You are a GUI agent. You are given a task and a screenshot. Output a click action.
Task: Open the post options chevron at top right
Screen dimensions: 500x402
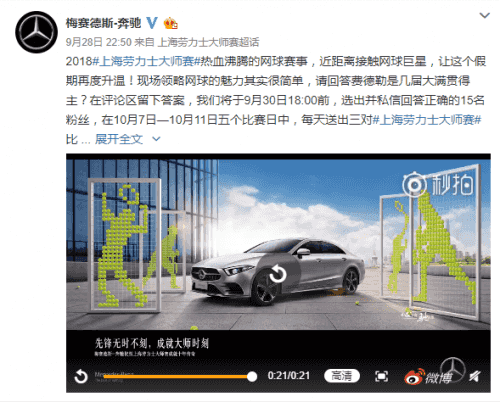click(x=484, y=15)
